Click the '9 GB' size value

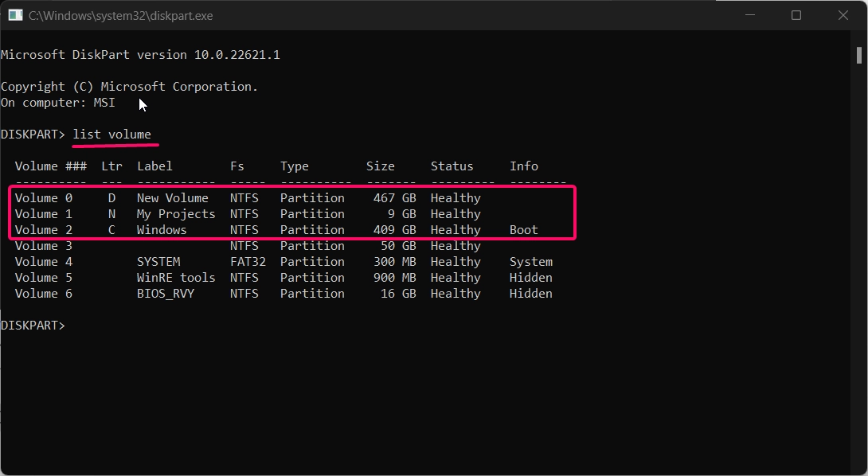coord(402,214)
